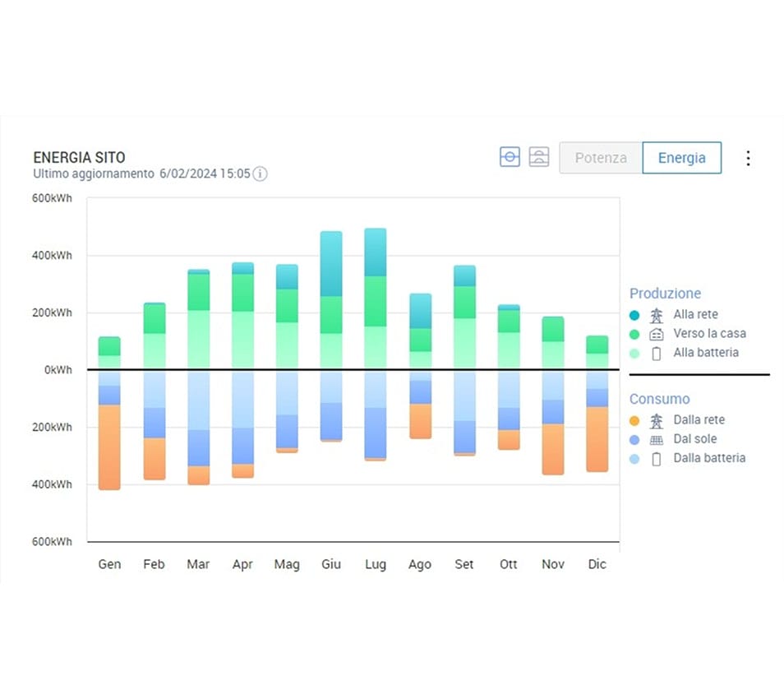The height and width of the screenshot is (699, 784).
Task: Click the Gen consumption bar
Action: [x=109, y=430]
